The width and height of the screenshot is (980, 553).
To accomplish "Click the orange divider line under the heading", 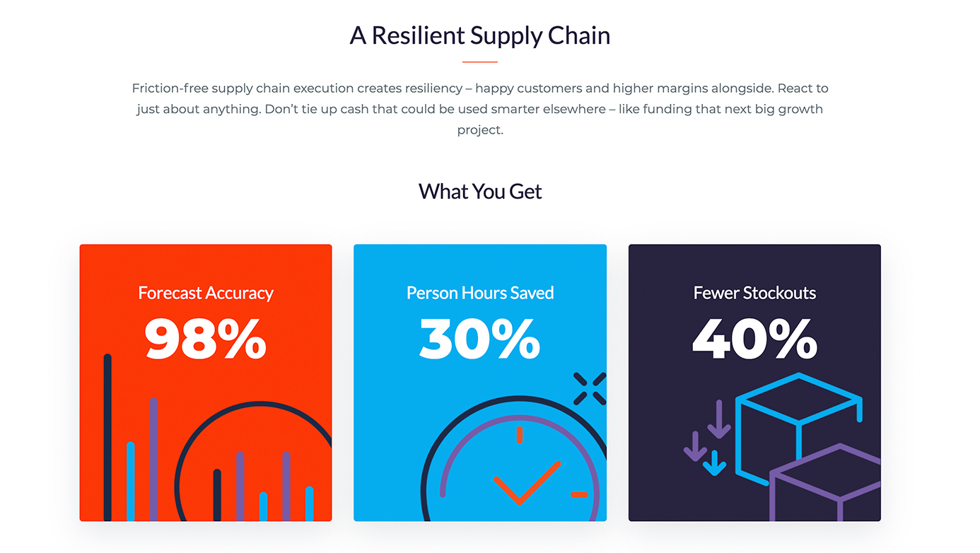I will click(480, 62).
